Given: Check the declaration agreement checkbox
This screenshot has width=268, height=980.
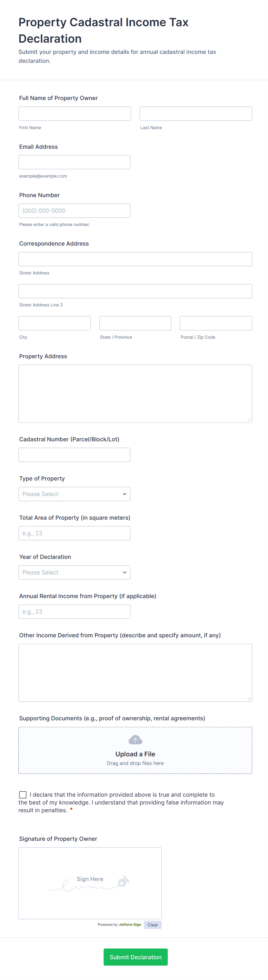Looking at the screenshot, I should click(23, 795).
